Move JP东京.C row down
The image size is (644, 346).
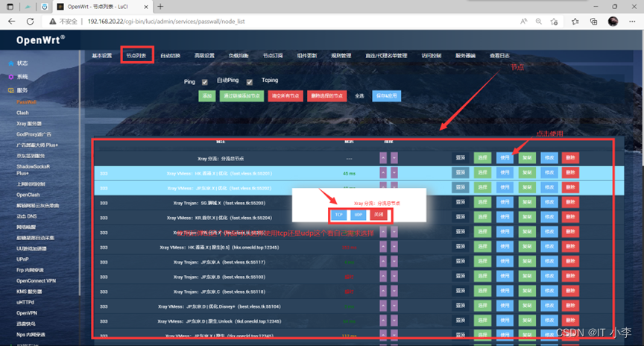click(x=394, y=291)
